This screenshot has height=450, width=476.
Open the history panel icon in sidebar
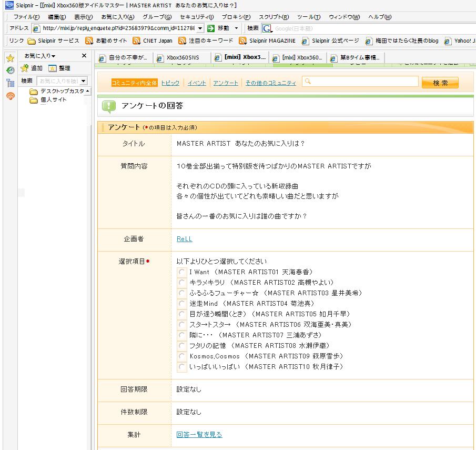pos(11,70)
